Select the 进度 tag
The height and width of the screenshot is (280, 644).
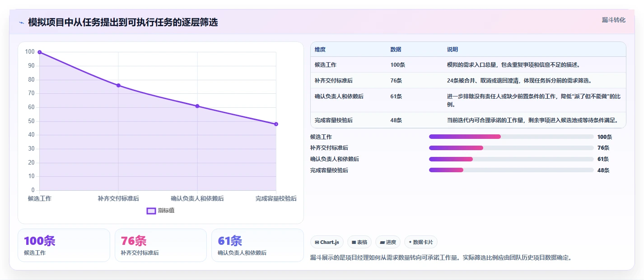388,242
